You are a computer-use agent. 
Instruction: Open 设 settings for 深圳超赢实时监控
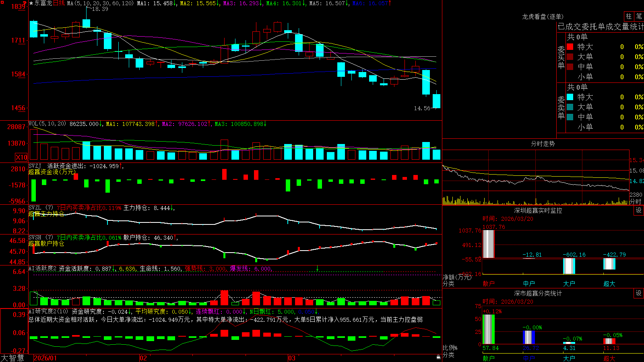click(x=639, y=210)
